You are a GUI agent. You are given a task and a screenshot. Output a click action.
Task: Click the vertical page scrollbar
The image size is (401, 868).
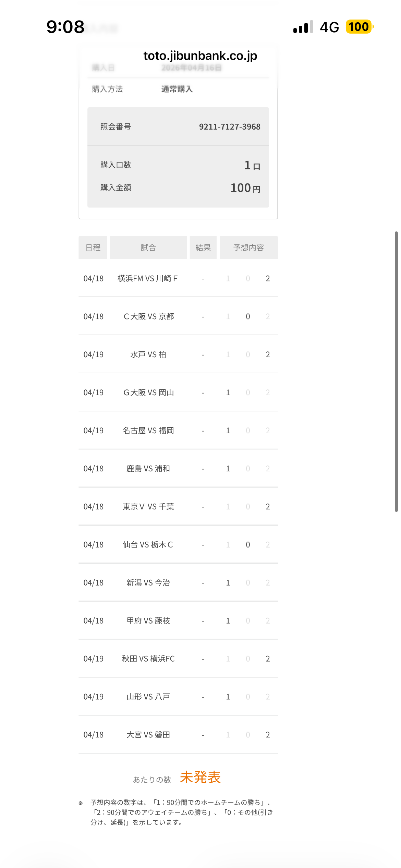coord(396,371)
